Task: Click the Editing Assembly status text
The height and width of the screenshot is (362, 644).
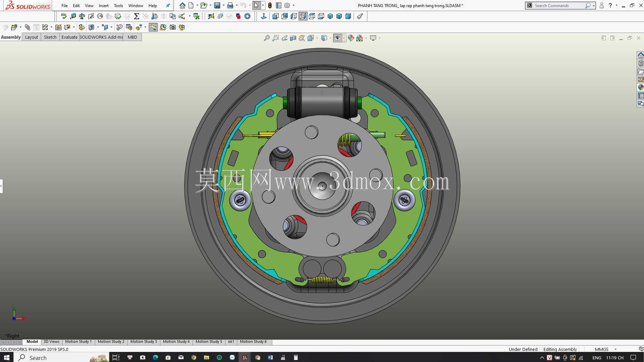Action: pos(560,349)
